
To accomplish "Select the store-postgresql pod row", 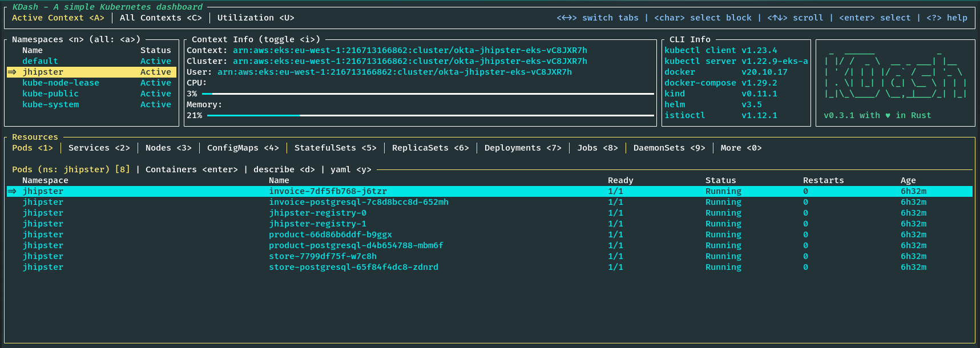I will tap(353, 267).
